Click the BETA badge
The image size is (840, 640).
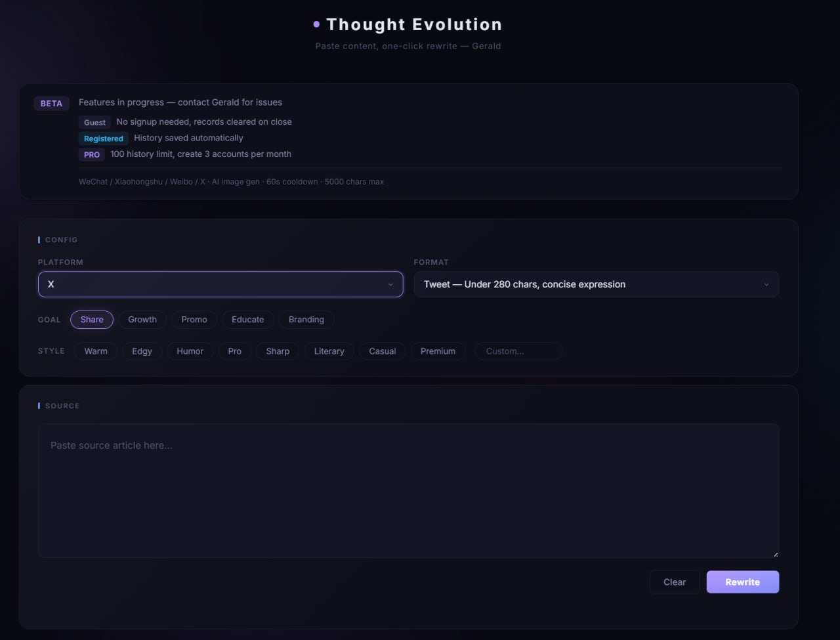(51, 103)
